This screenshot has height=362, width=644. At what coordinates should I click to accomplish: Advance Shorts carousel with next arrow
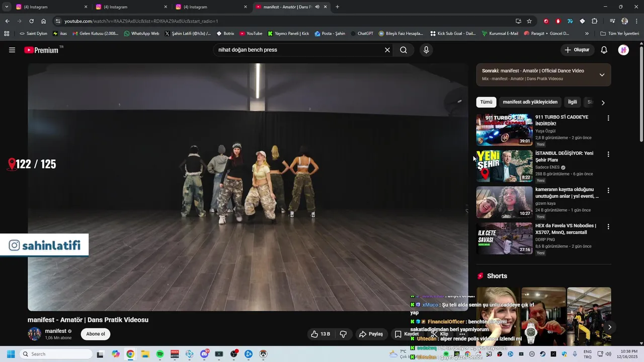click(609, 327)
